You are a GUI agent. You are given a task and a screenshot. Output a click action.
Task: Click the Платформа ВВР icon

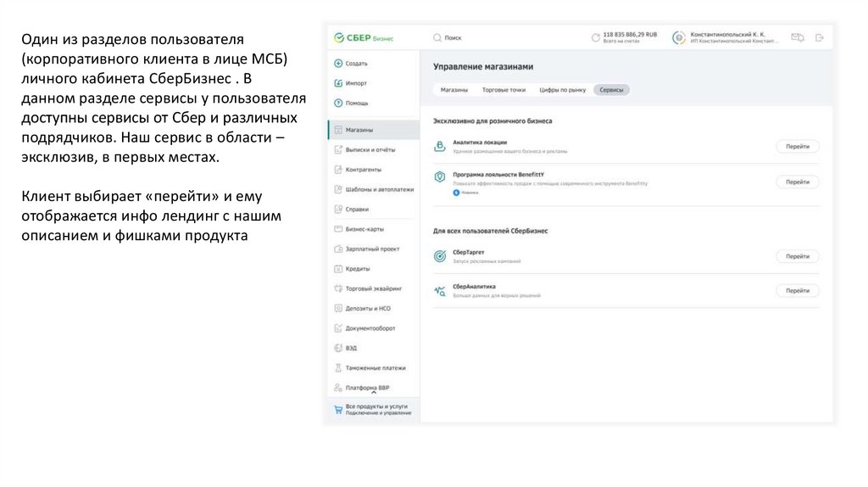pos(338,388)
